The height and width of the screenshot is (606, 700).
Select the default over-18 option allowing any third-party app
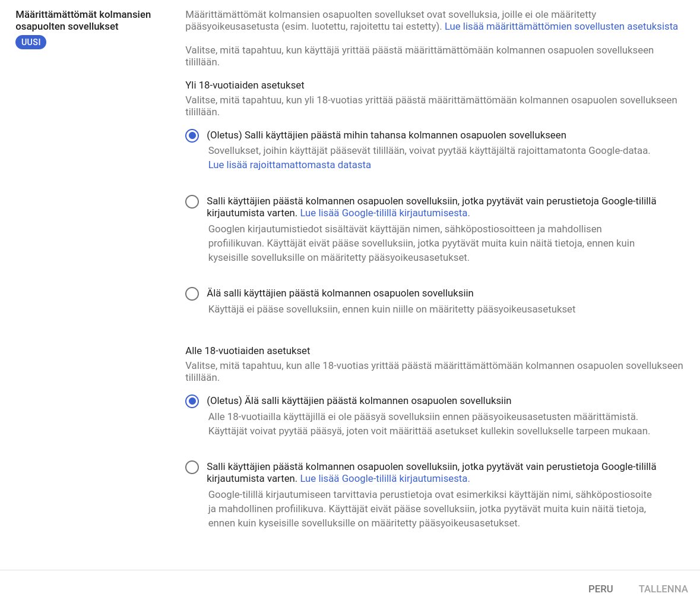[x=192, y=135]
